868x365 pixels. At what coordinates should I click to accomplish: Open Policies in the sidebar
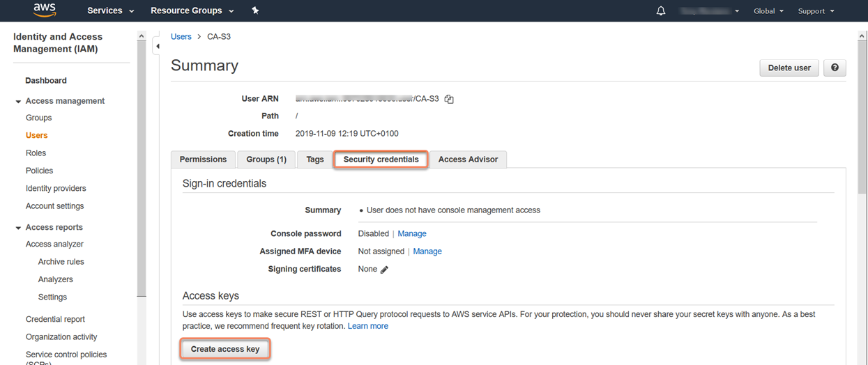coord(39,171)
